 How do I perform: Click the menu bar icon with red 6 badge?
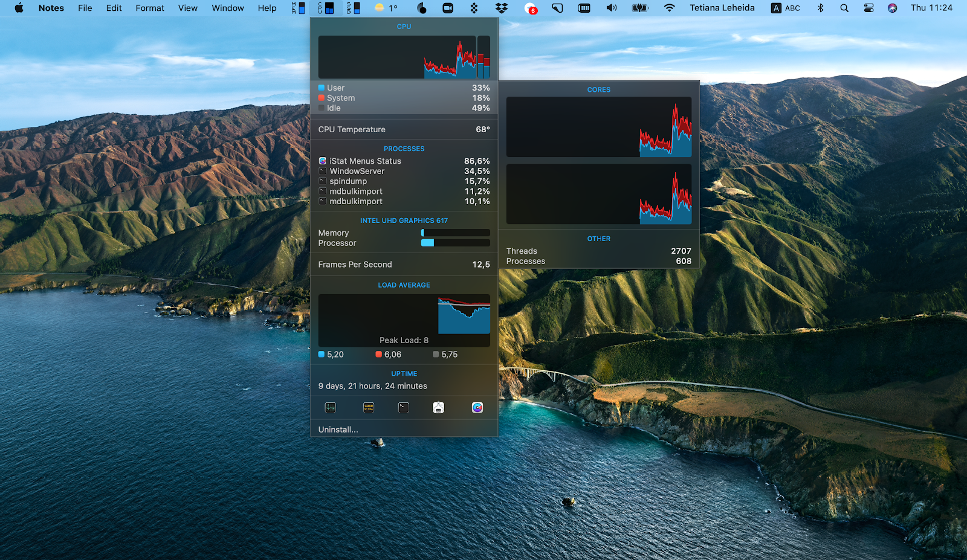(531, 8)
